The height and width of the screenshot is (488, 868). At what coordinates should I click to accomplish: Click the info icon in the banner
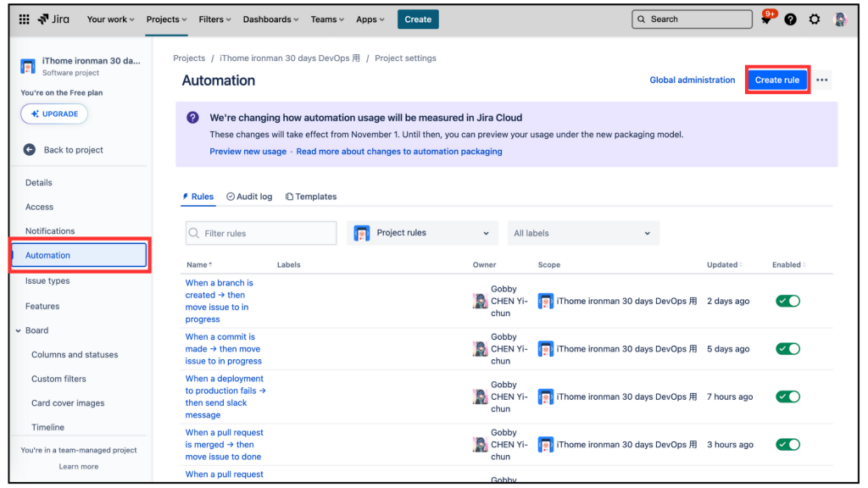pos(192,117)
